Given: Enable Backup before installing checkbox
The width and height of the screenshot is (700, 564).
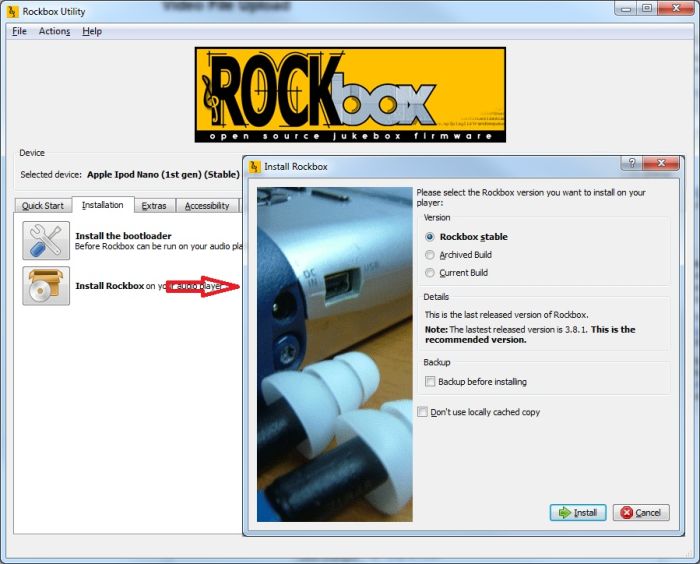Looking at the screenshot, I should tap(430, 381).
